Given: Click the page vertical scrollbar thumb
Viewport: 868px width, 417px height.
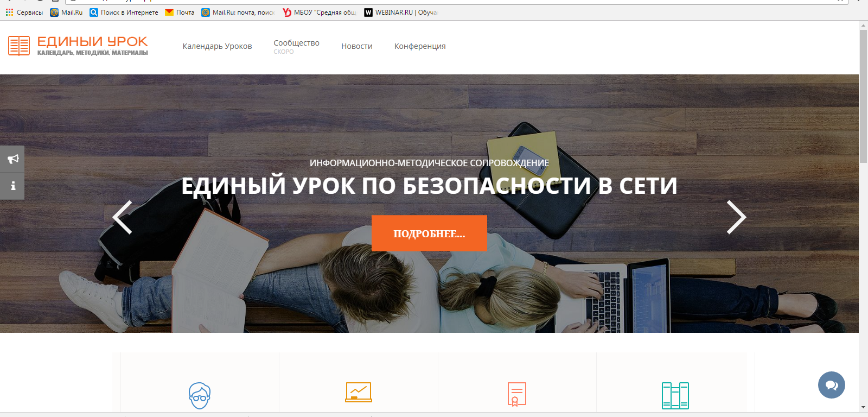Looking at the screenshot, I should click(863, 96).
